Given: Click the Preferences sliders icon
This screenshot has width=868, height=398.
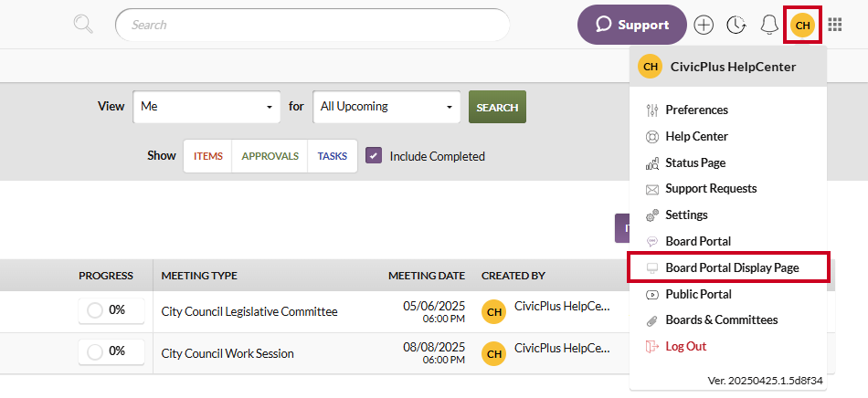Looking at the screenshot, I should (x=652, y=110).
